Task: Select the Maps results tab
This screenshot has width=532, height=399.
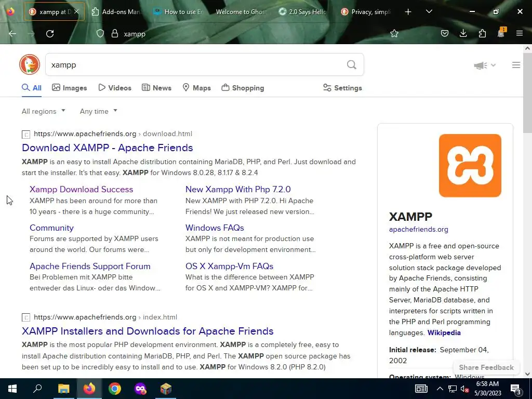Action: pyautogui.click(x=196, y=88)
